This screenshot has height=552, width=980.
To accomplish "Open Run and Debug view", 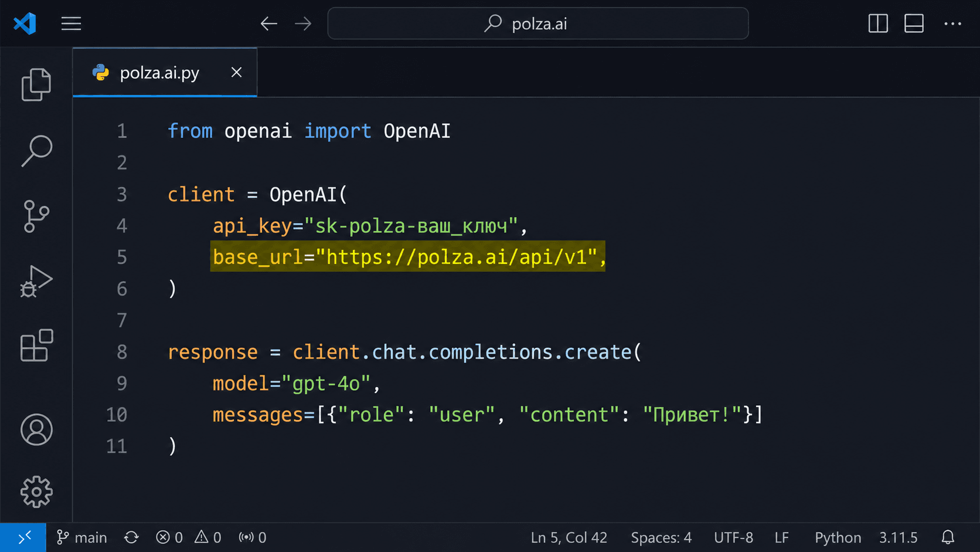I will pos(36,282).
